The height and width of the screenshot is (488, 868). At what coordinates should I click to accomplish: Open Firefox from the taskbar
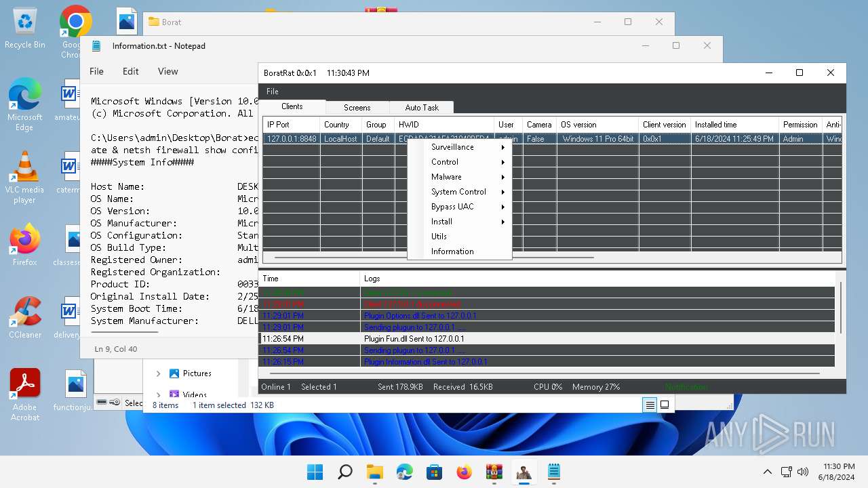pyautogui.click(x=464, y=472)
